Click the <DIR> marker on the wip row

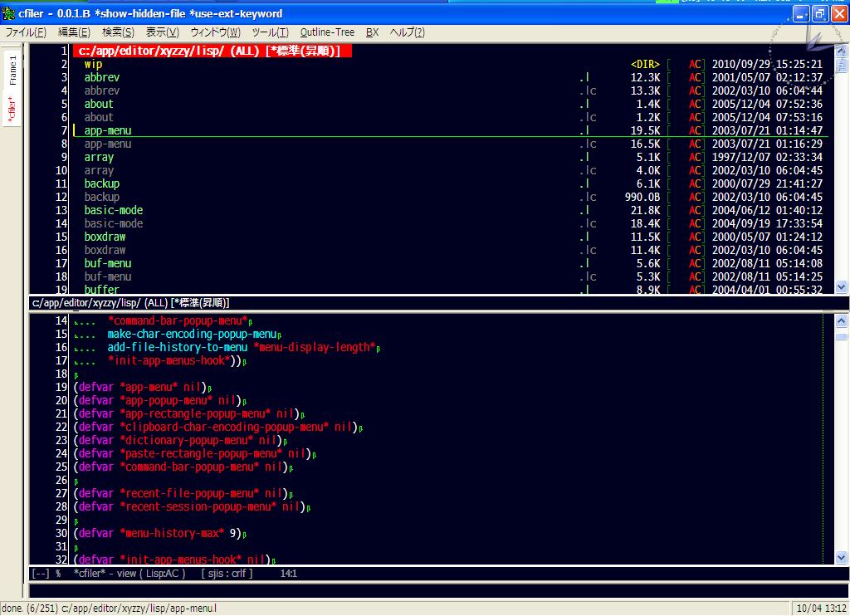point(645,64)
